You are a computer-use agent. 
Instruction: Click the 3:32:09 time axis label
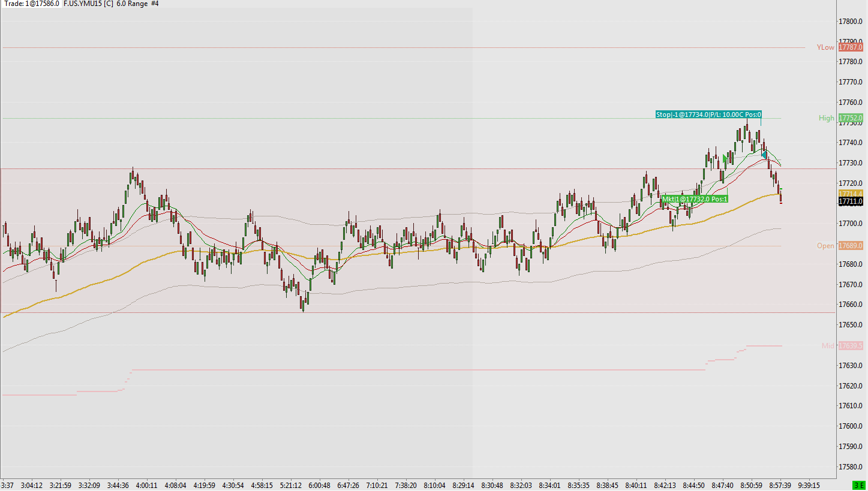[89, 485]
